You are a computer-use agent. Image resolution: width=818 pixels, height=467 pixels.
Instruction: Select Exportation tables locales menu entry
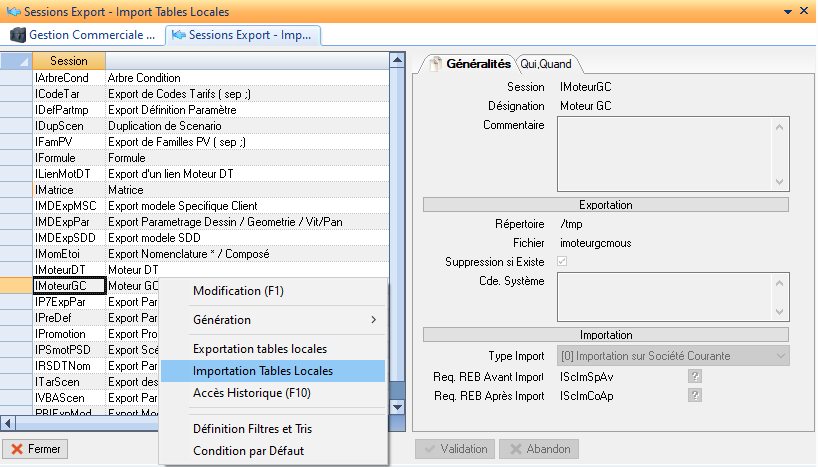coord(259,349)
